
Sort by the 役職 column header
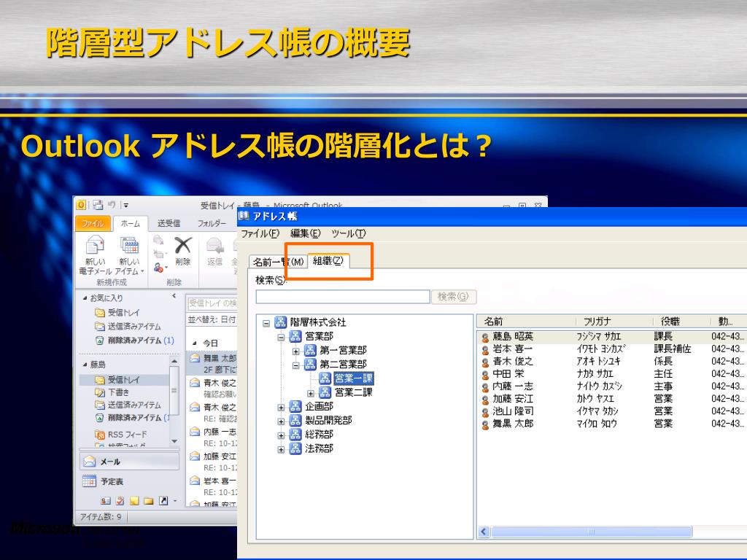click(681, 322)
